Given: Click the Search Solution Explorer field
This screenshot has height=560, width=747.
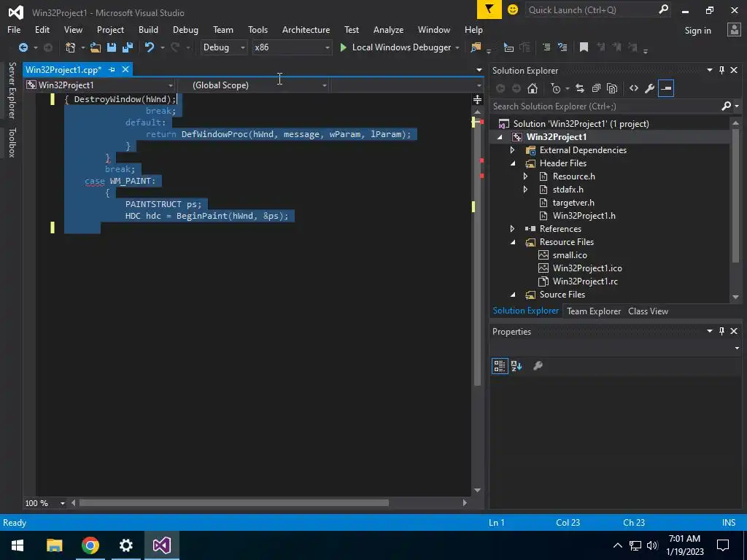Looking at the screenshot, I should 614,106.
